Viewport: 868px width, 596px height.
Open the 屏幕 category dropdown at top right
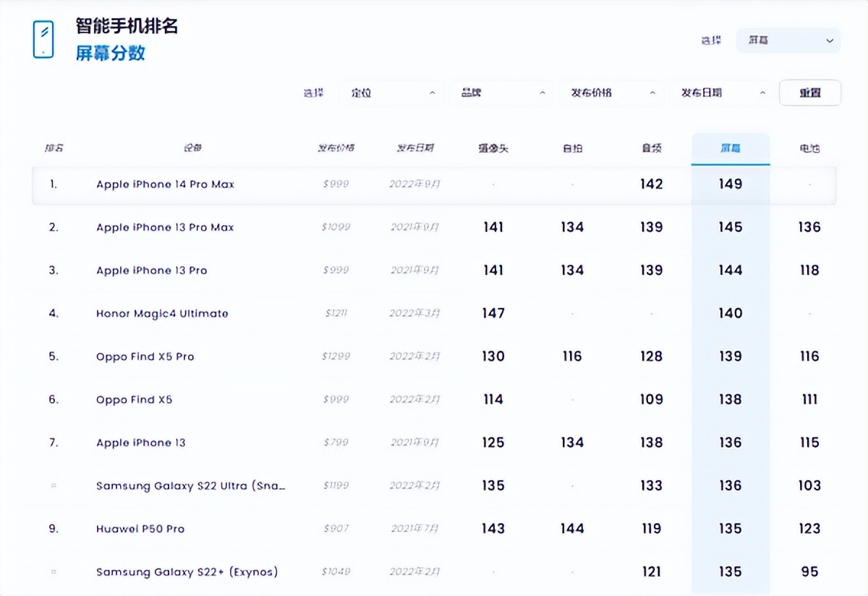788,41
